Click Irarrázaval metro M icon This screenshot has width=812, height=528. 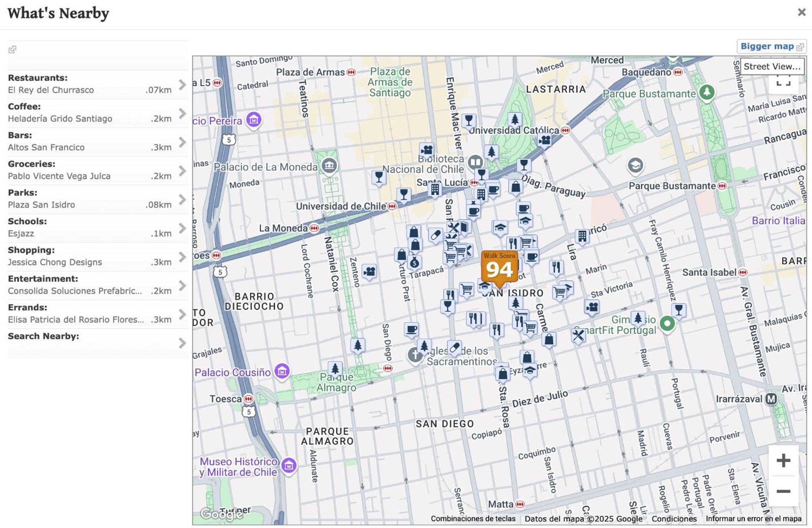(x=771, y=399)
